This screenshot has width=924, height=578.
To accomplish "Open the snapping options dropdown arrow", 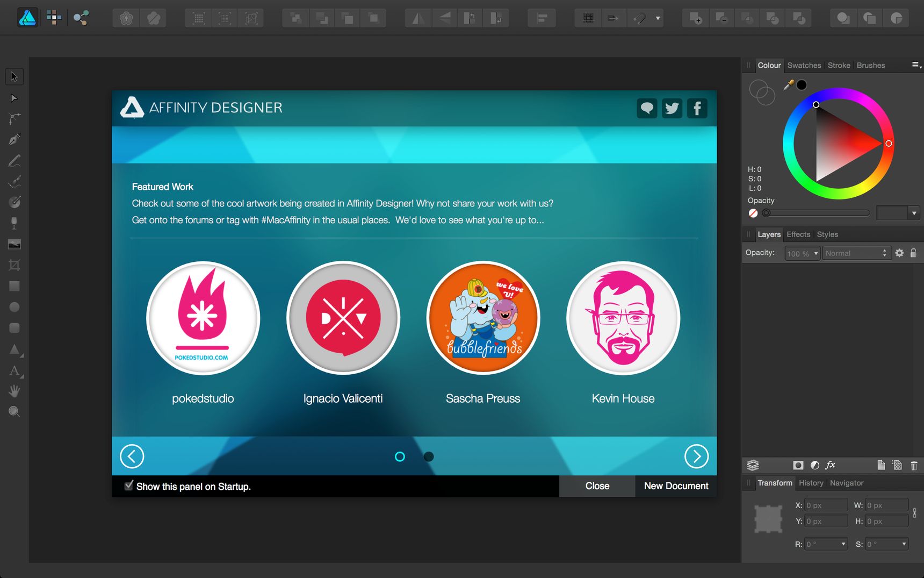I will coord(658,18).
